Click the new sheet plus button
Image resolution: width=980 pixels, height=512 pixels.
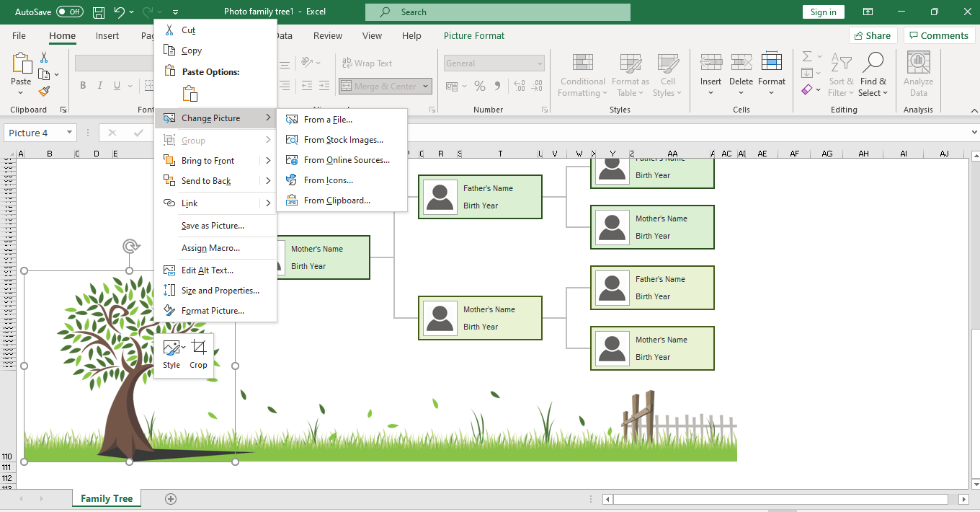[171, 498]
